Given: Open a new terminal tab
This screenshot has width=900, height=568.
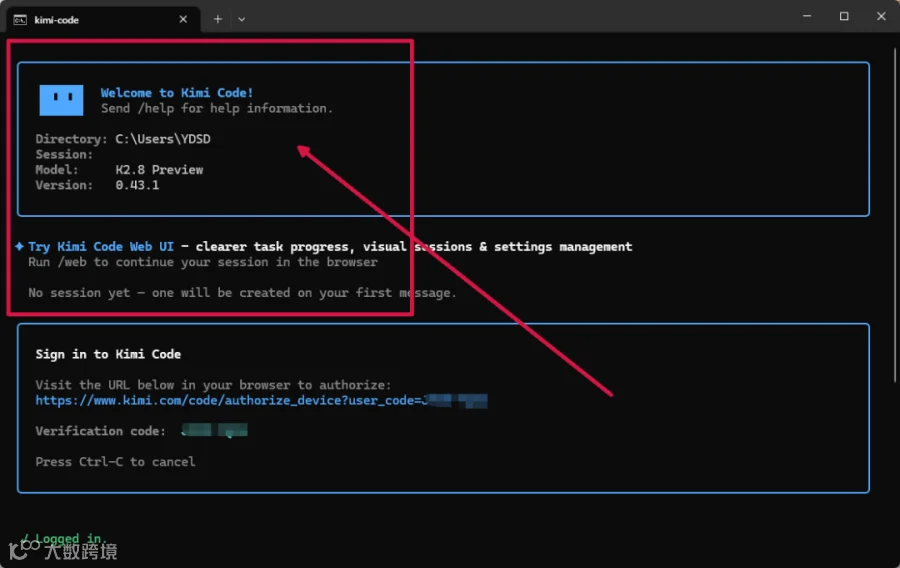Looking at the screenshot, I should click(218, 19).
